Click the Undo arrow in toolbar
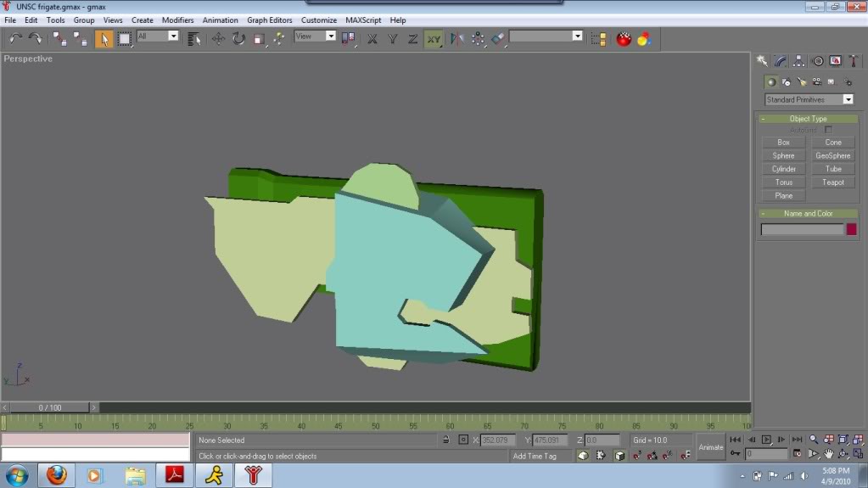This screenshot has width=868, height=488. coord(15,39)
